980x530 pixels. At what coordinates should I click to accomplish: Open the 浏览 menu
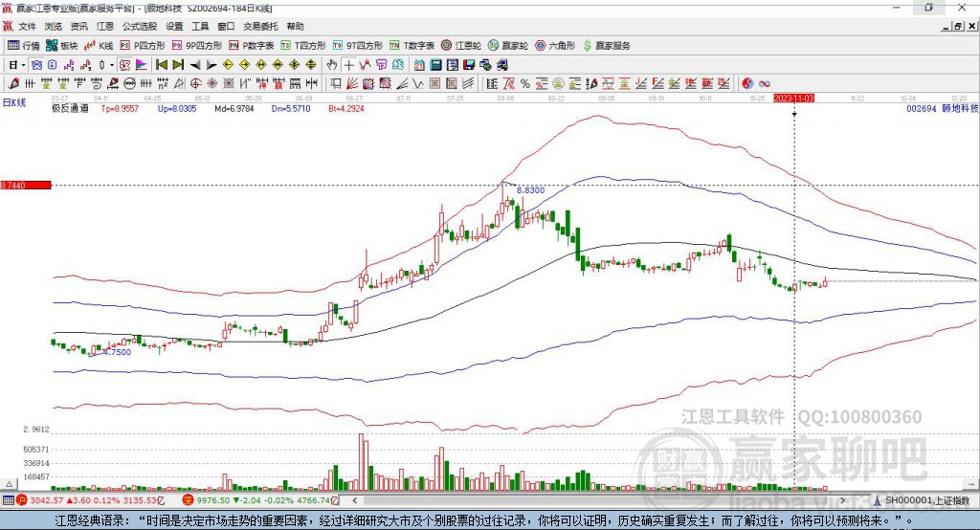coord(54,26)
